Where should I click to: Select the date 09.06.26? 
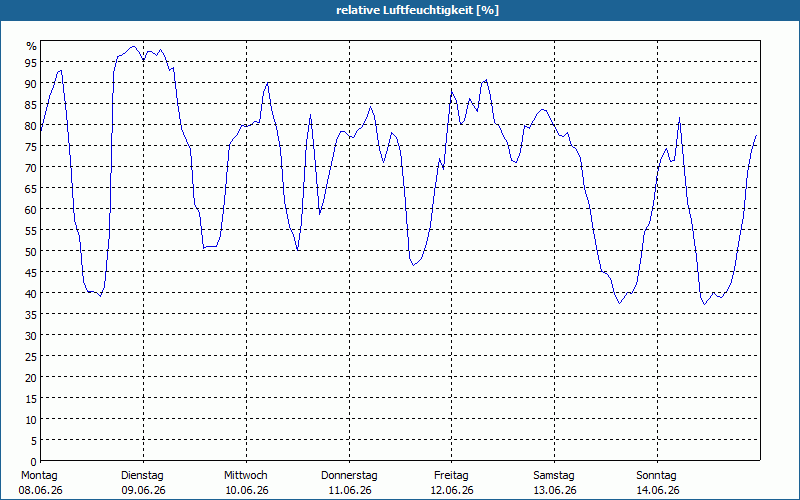pos(143,490)
